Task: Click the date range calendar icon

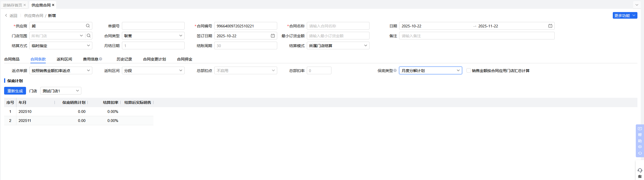Action: 550,26
